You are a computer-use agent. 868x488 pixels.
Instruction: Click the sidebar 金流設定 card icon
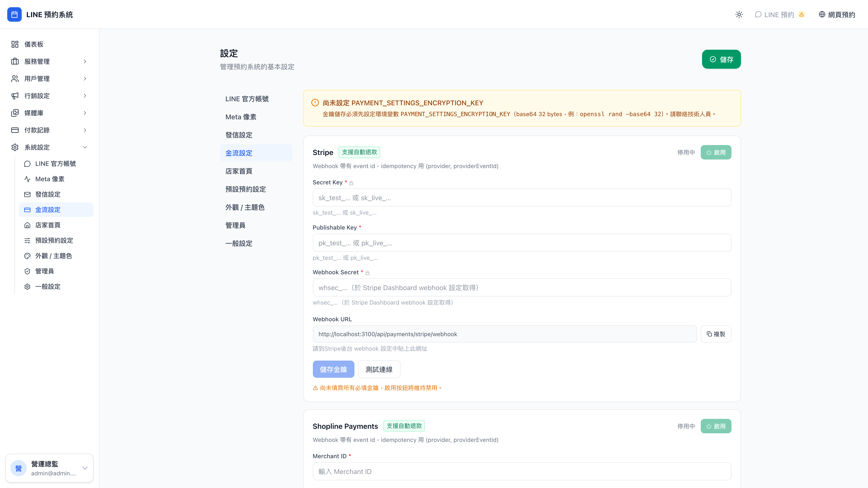pyautogui.click(x=27, y=210)
